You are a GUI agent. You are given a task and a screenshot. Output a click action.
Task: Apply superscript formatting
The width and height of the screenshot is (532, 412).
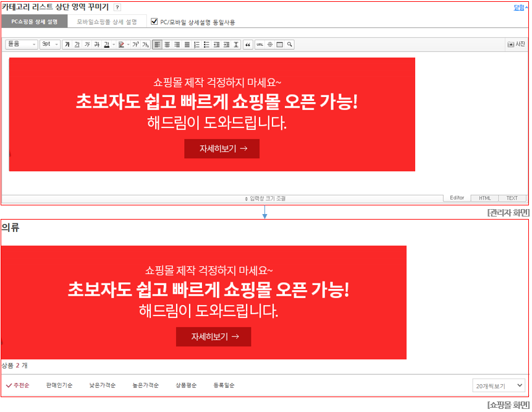point(136,45)
